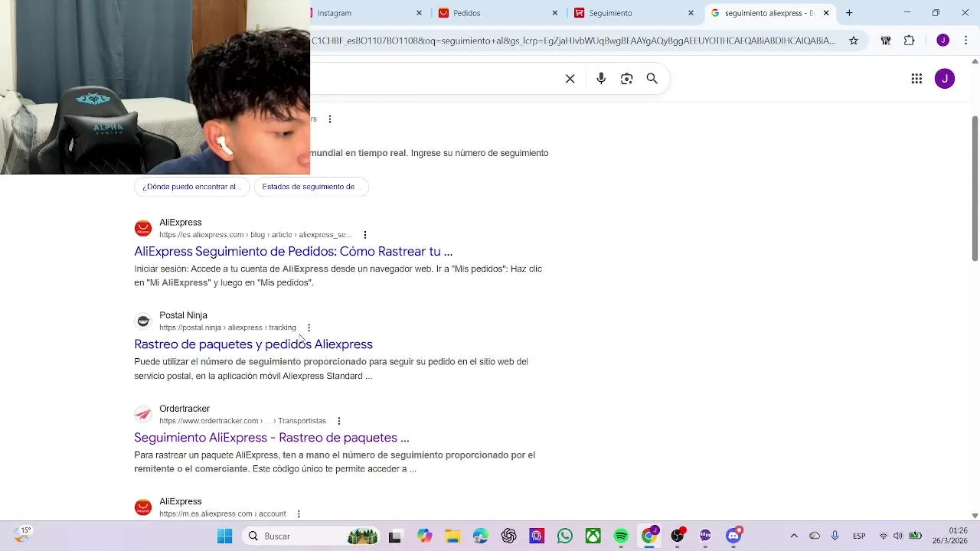Open Windows Start menu

(x=224, y=536)
